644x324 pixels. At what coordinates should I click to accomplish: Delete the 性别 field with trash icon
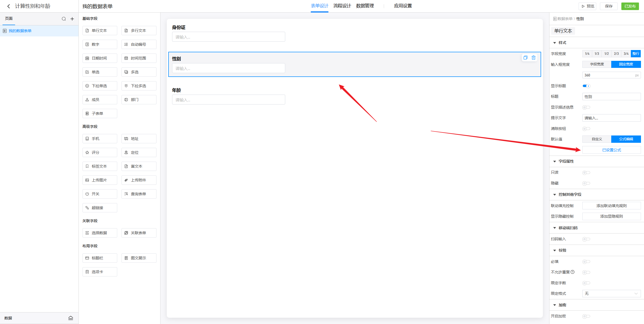[x=533, y=58]
